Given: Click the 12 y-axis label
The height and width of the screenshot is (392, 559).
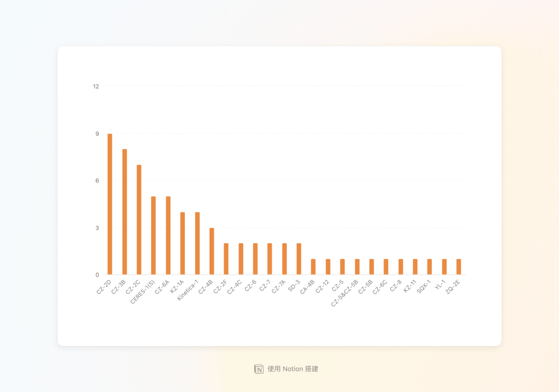Looking at the screenshot, I should tap(96, 86).
